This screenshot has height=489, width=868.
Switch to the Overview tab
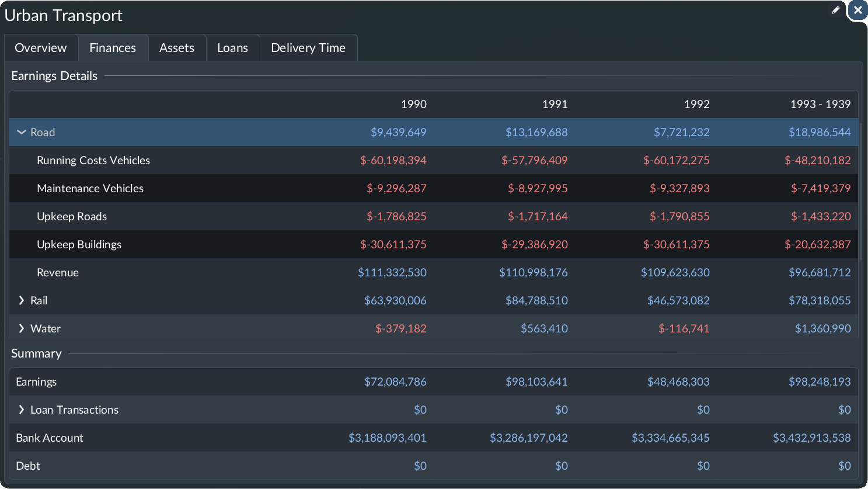pos(41,48)
